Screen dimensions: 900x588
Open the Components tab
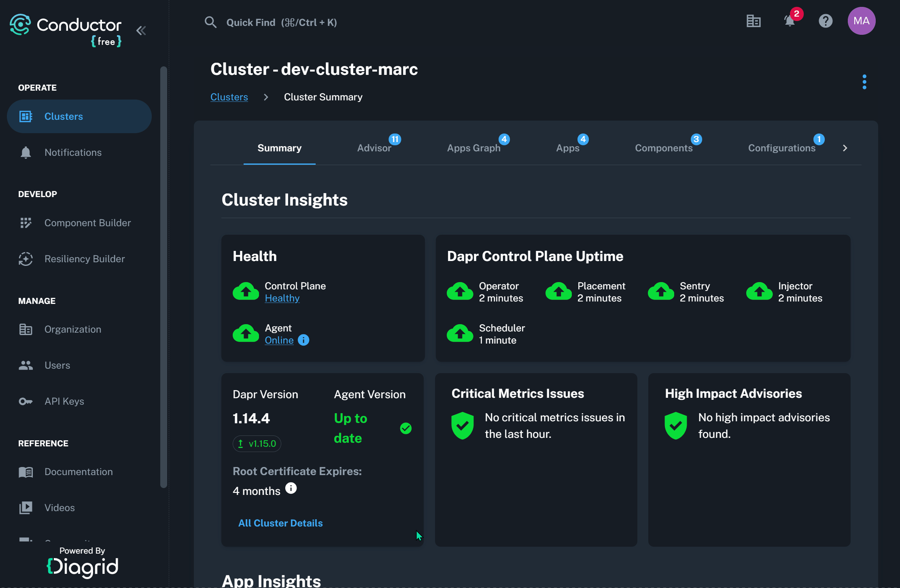click(664, 148)
